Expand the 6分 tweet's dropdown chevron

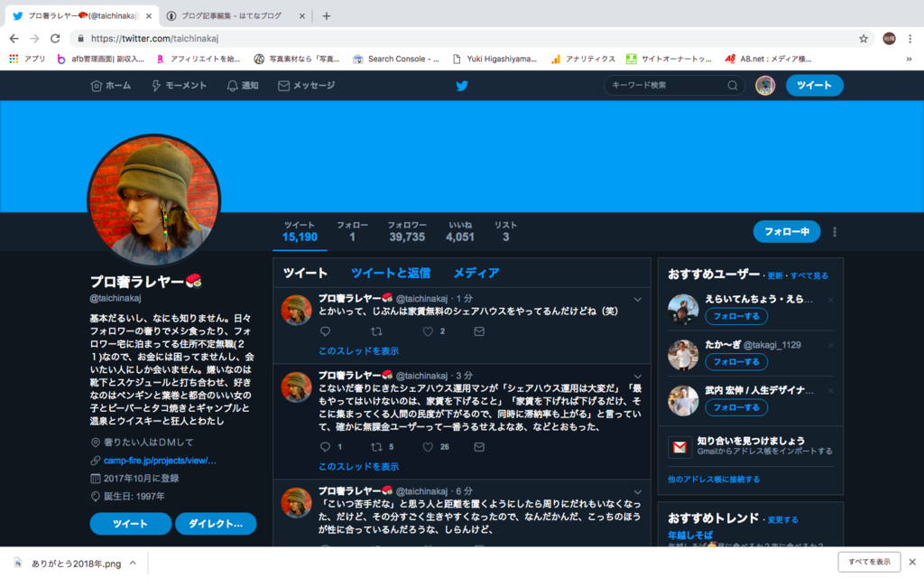[x=638, y=492]
